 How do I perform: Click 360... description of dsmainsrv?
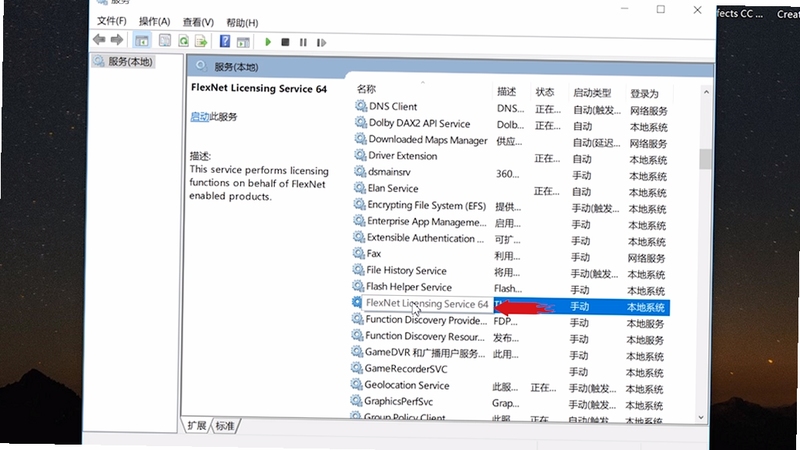click(507, 174)
